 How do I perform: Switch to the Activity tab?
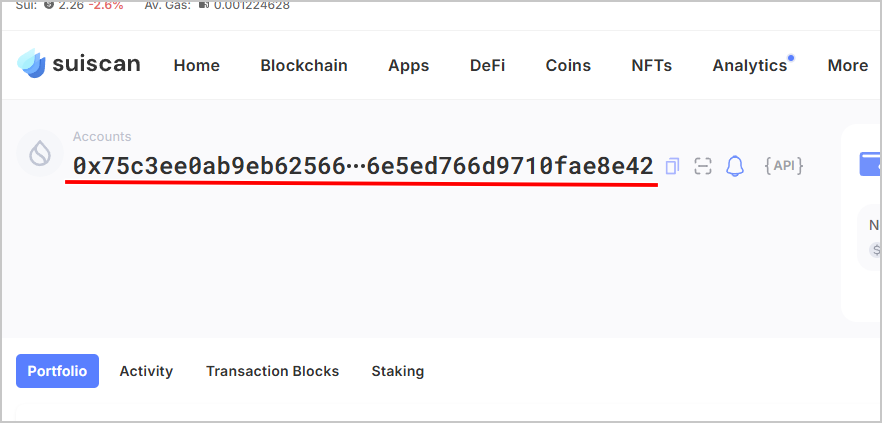pyautogui.click(x=146, y=371)
